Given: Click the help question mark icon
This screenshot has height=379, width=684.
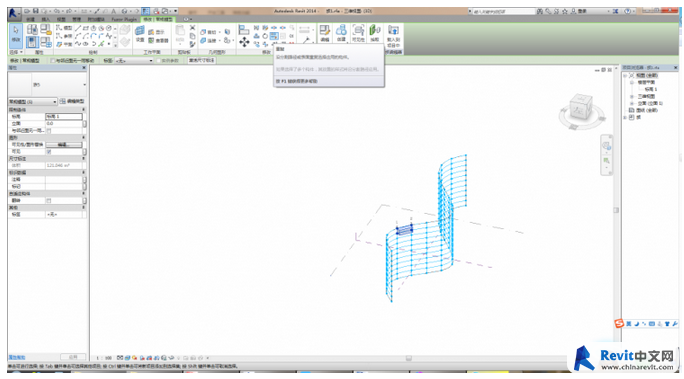Looking at the screenshot, I should [x=627, y=11].
